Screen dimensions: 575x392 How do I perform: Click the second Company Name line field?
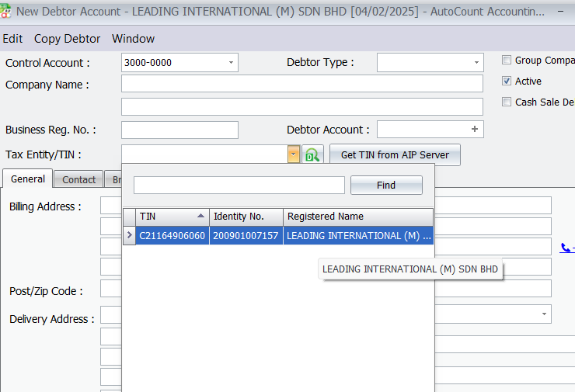pos(301,106)
